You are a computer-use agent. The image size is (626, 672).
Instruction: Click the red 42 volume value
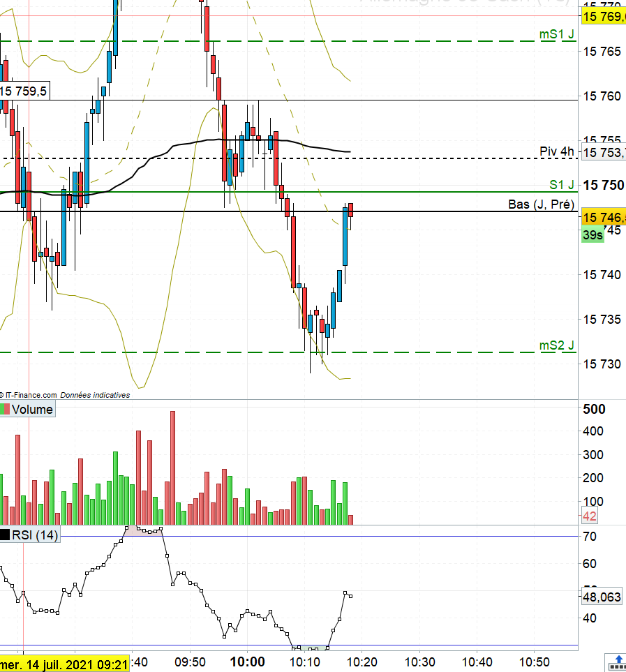coord(589,516)
